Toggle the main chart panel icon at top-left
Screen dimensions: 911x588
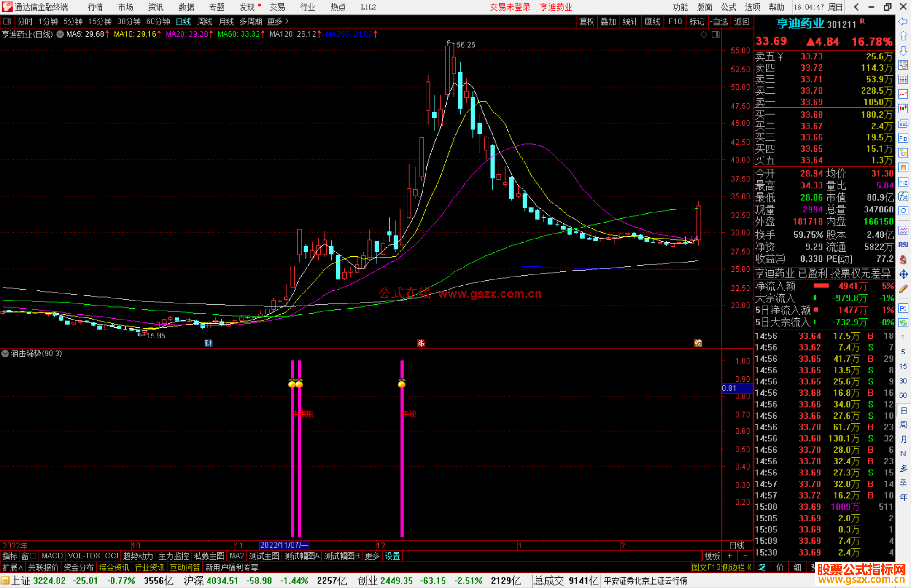tap(7, 21)
